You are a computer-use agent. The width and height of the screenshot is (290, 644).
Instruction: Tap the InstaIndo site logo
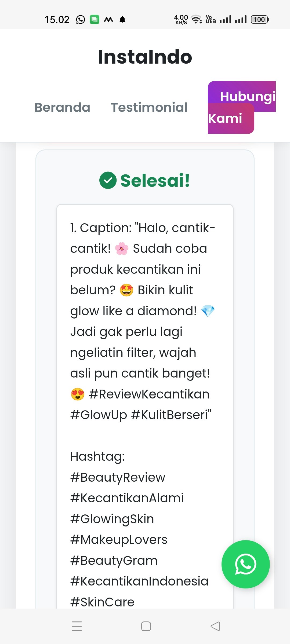coord(145,57)
